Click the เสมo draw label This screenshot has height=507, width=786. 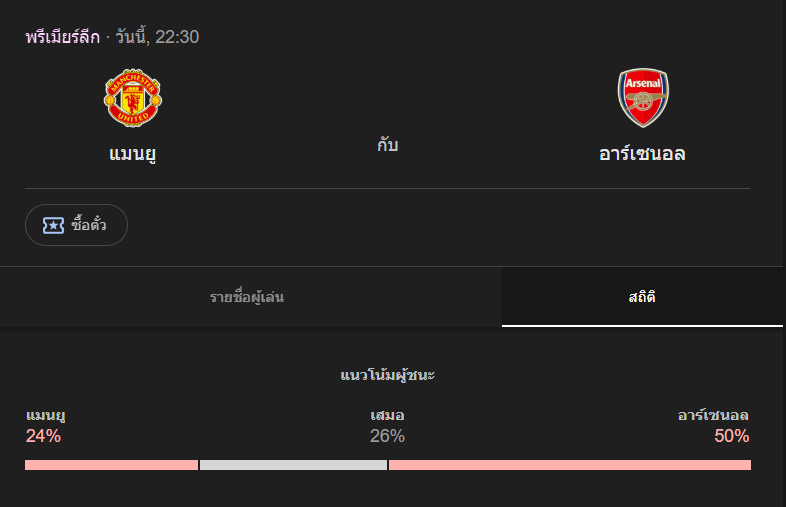pos(387,415)
